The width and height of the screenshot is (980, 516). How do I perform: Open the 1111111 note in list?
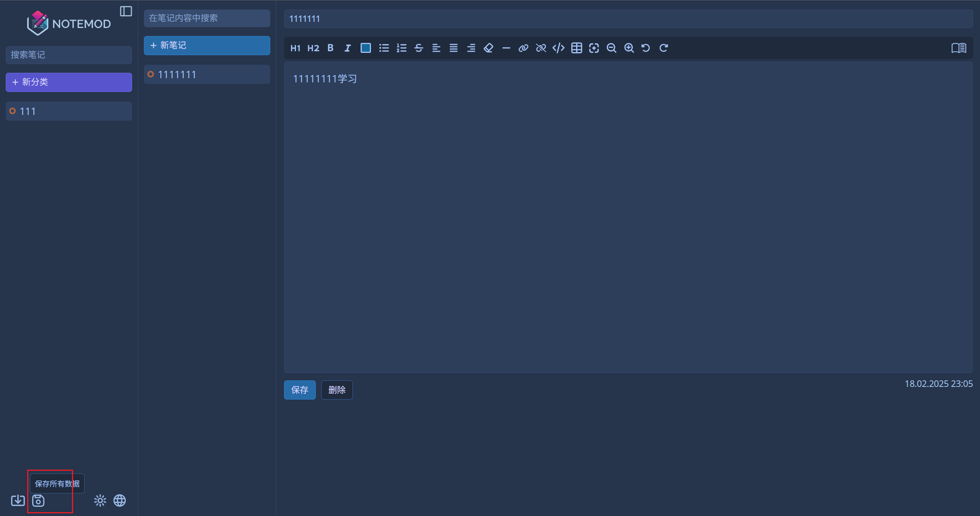(x=207, y=74)
